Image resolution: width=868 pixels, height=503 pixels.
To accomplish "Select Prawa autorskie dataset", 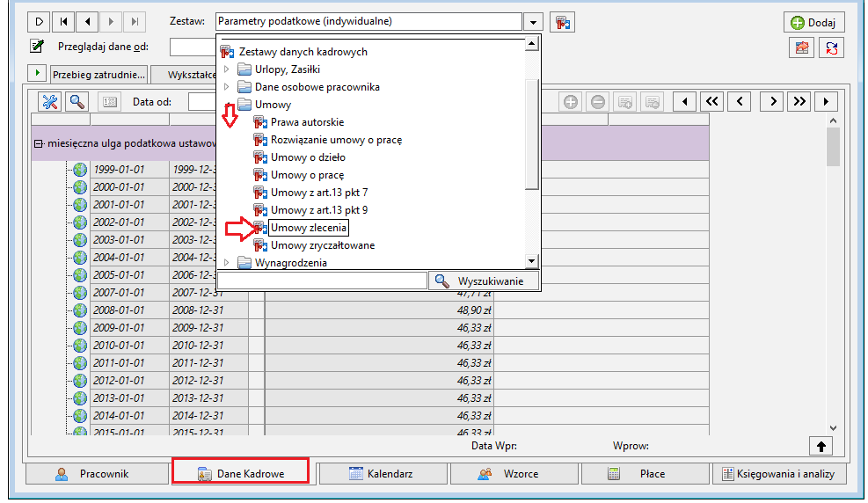I will (x=307, y=122).
